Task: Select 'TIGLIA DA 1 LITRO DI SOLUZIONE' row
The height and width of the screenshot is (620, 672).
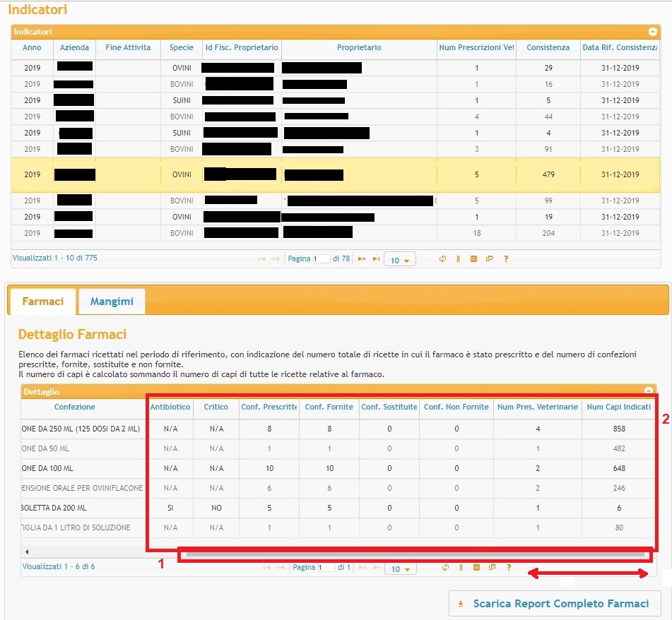Action: click(338, 527)
